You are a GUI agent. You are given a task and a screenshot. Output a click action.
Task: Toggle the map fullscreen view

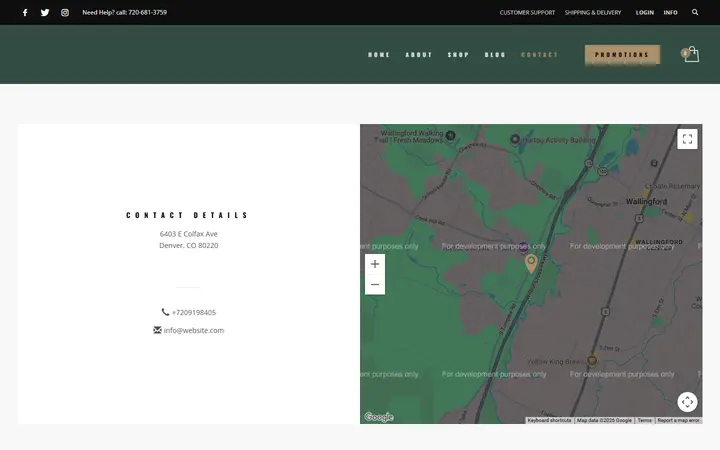click(x=687, y=139)
